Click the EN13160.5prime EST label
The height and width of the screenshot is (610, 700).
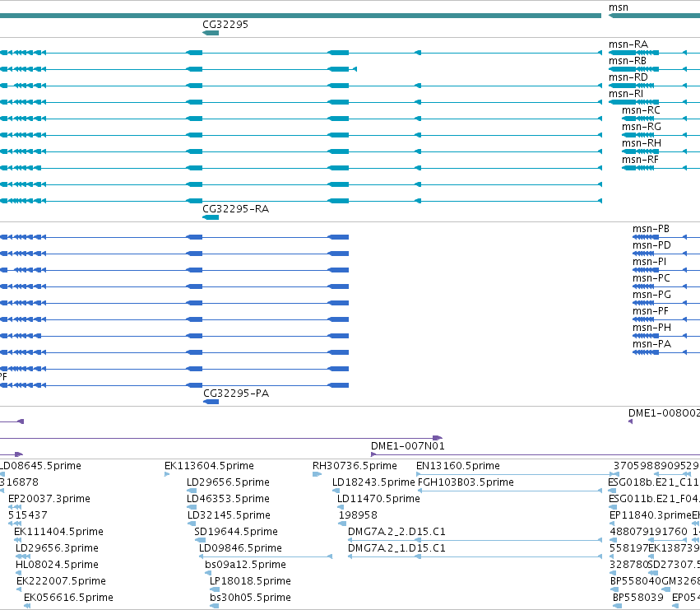click(x=457, y=466)
